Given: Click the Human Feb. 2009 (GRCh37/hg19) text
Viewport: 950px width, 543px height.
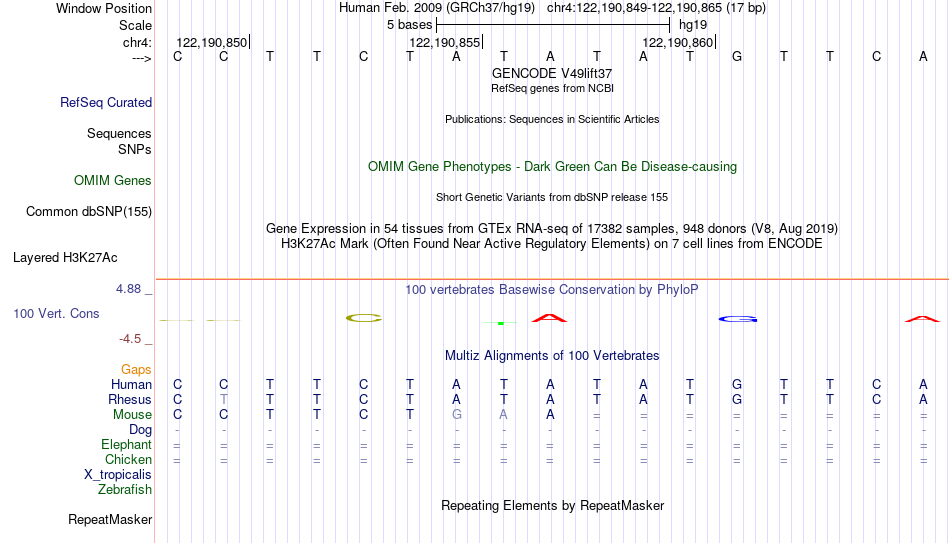Looking at the screenshot, I should point(437,8).
